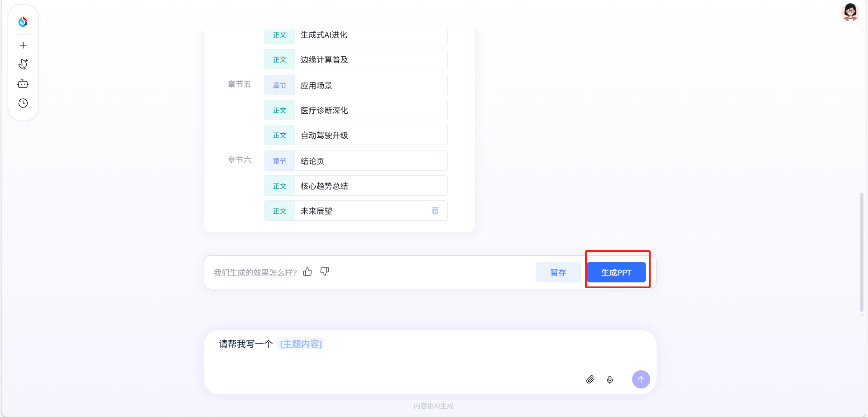Delete the 未来展望 outline item
This screenshot has width=868, height=417.
pos(435,211)
